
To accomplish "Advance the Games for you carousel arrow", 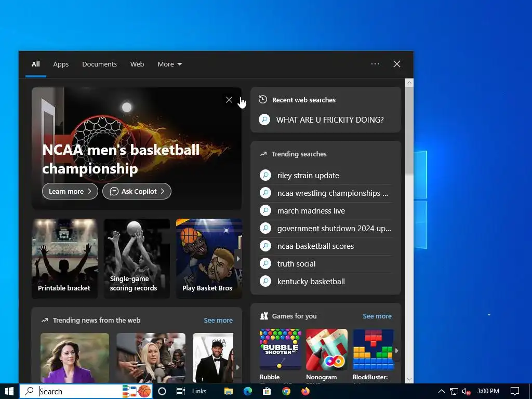I will click(x=396, y=351).
